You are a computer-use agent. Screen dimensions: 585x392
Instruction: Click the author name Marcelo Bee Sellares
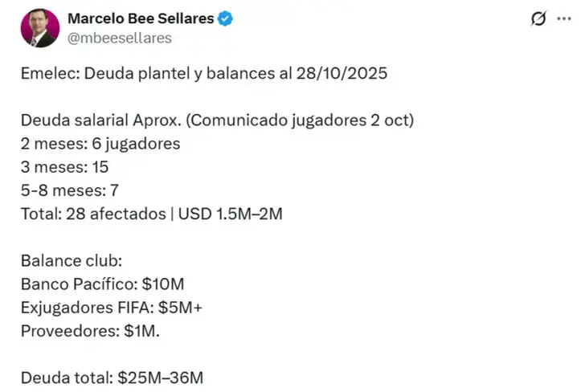click(141, 18)
